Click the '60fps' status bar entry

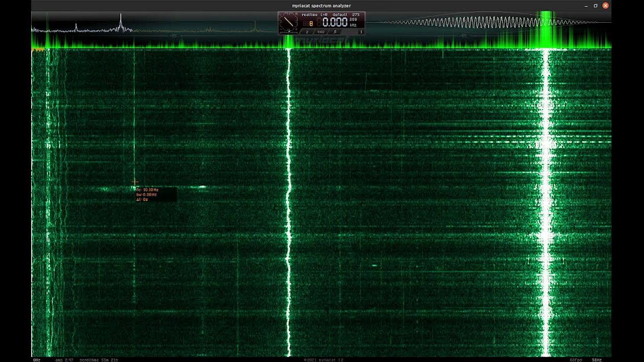point(576,360)
